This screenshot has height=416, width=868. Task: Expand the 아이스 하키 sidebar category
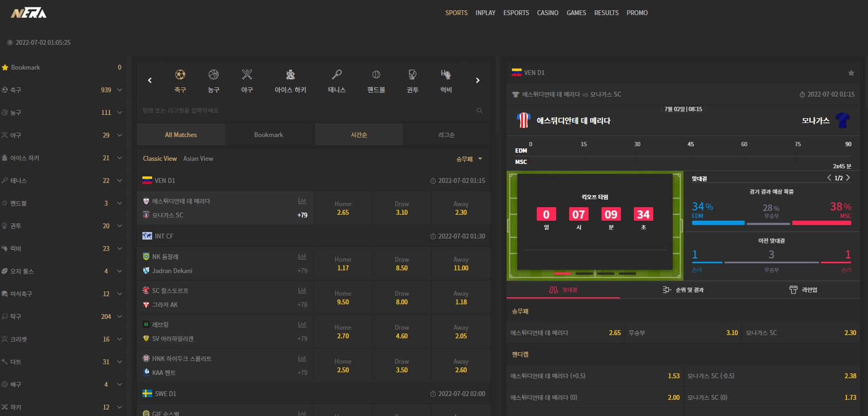tap(119, 158)
